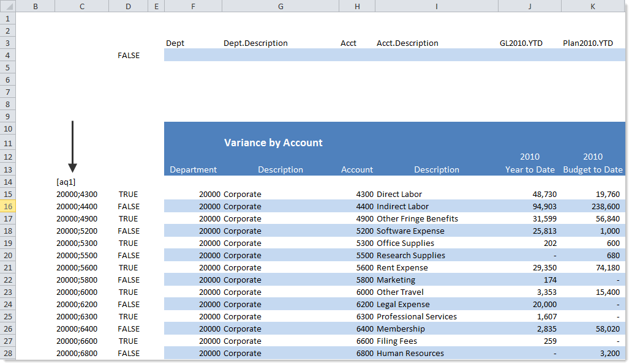Select the Acct.Description cell
The height and width of the screenshot is (364, 629).
click(407, 43)
